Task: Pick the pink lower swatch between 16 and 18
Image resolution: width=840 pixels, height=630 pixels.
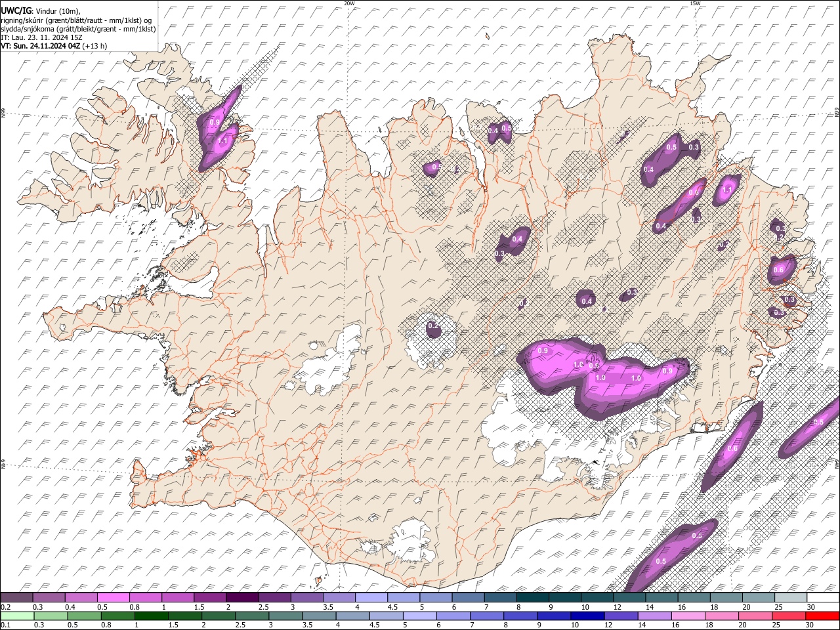Action: [689, 616]
